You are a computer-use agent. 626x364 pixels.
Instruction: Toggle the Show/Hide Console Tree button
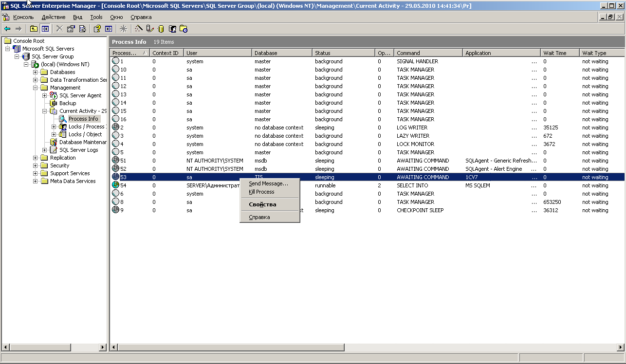(x=45, y=29)
